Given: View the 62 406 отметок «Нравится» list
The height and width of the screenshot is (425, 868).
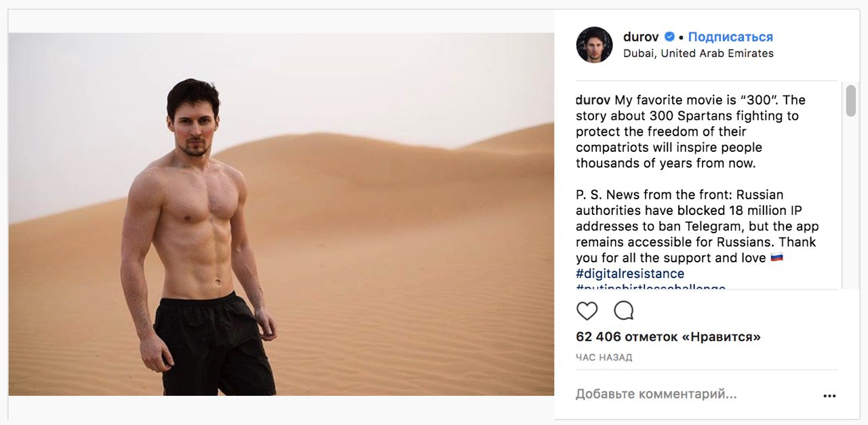Looking at the screenshot, I should tap(669, 337).
